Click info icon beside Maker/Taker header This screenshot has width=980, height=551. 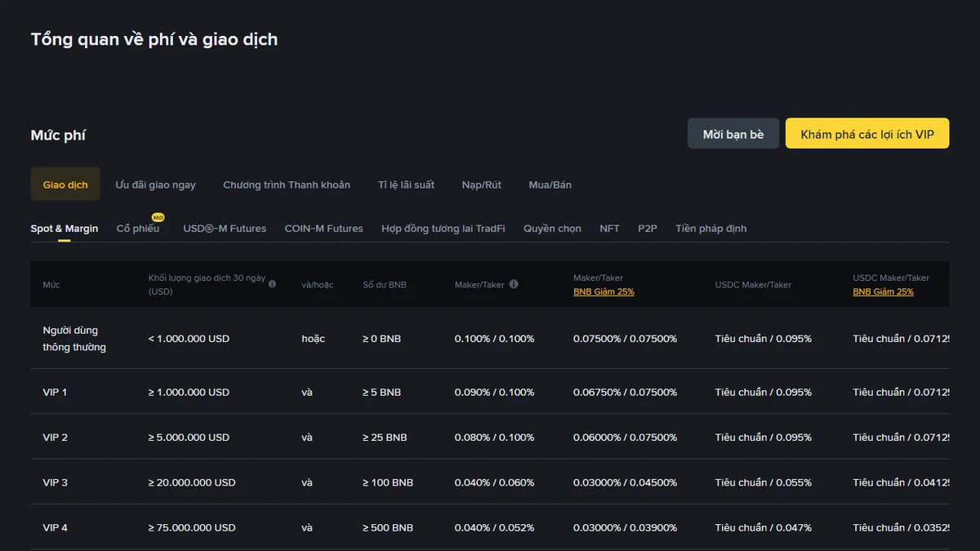[x=514, y=284]
